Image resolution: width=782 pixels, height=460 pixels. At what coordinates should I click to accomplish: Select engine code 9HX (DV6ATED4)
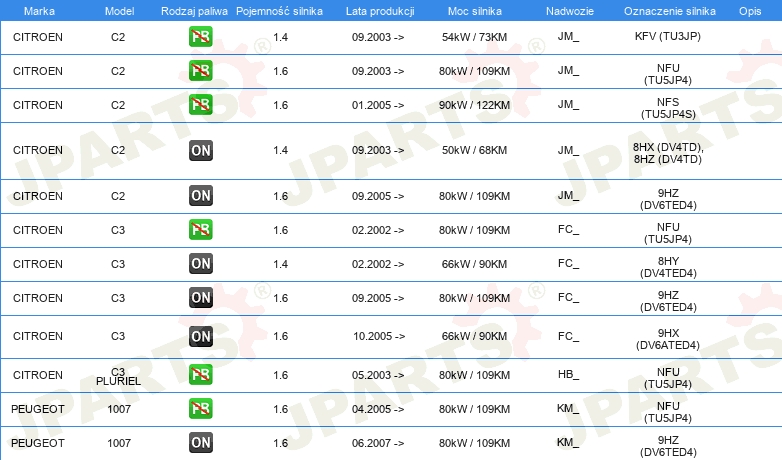point(668,339)
